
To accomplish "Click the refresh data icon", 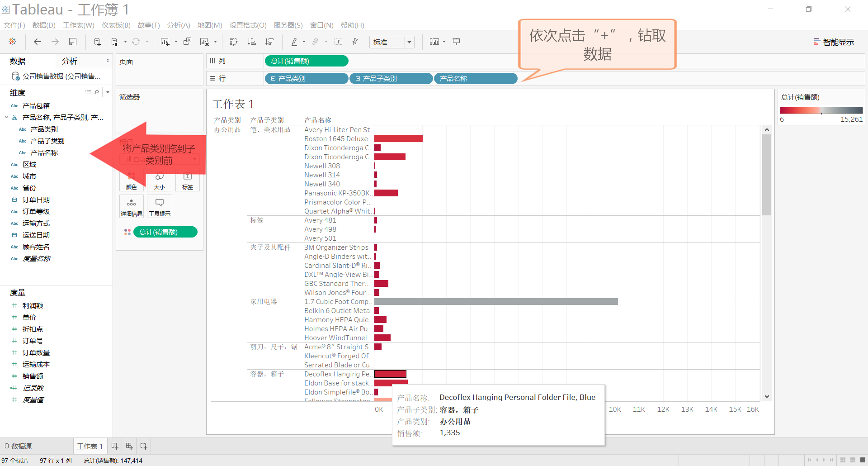I will click(136, 42).
